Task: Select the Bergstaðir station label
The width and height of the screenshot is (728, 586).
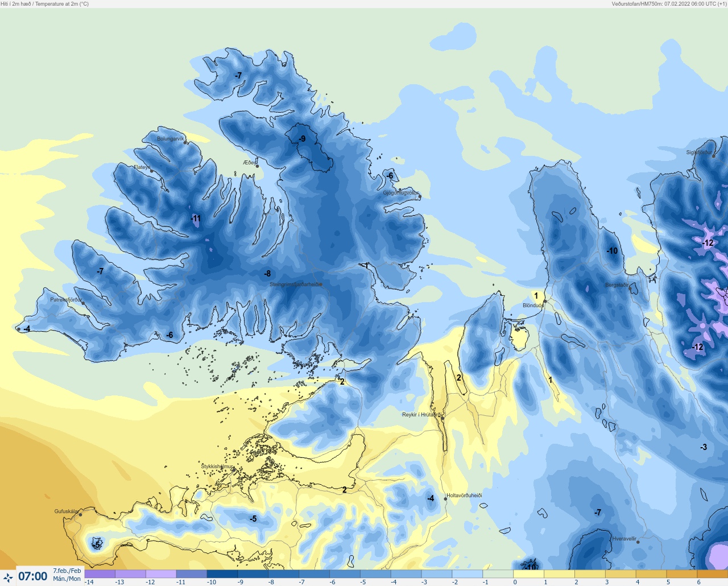Action: (x=617, y=285)
